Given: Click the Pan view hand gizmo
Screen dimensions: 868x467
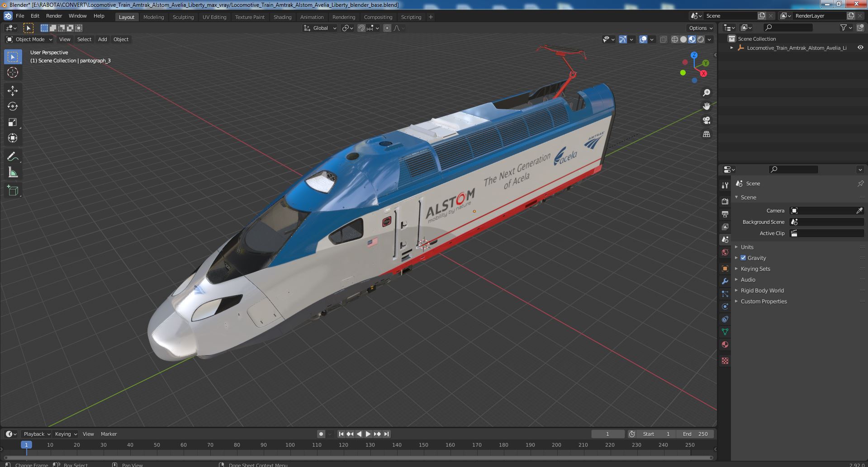Looking at the screenshot, I should 706,106.
